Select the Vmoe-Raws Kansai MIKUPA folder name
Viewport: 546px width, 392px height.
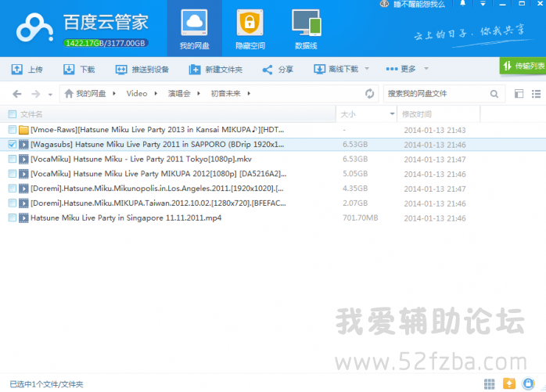(x=157, y=130)
